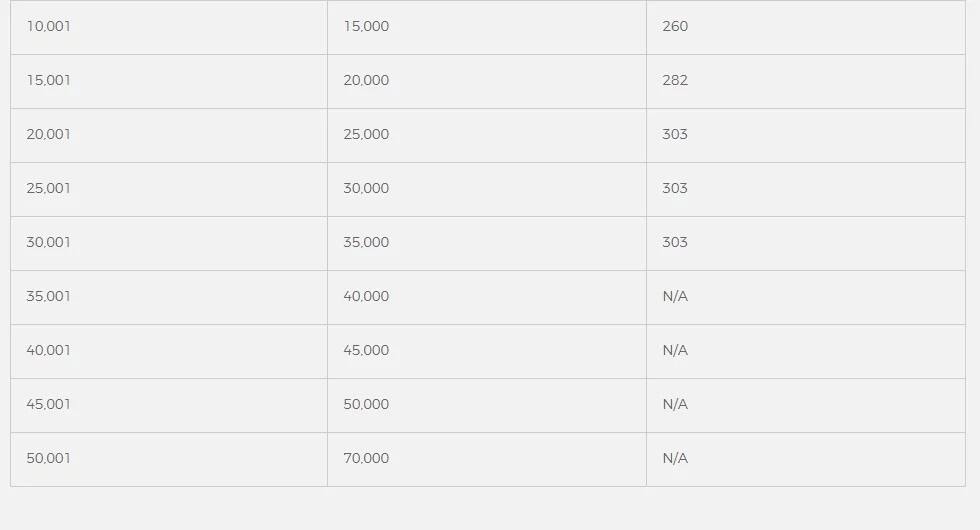The width and height of the screenshot is (980, 530).
Task: Click the 20,000 cell
Action: 487,81
